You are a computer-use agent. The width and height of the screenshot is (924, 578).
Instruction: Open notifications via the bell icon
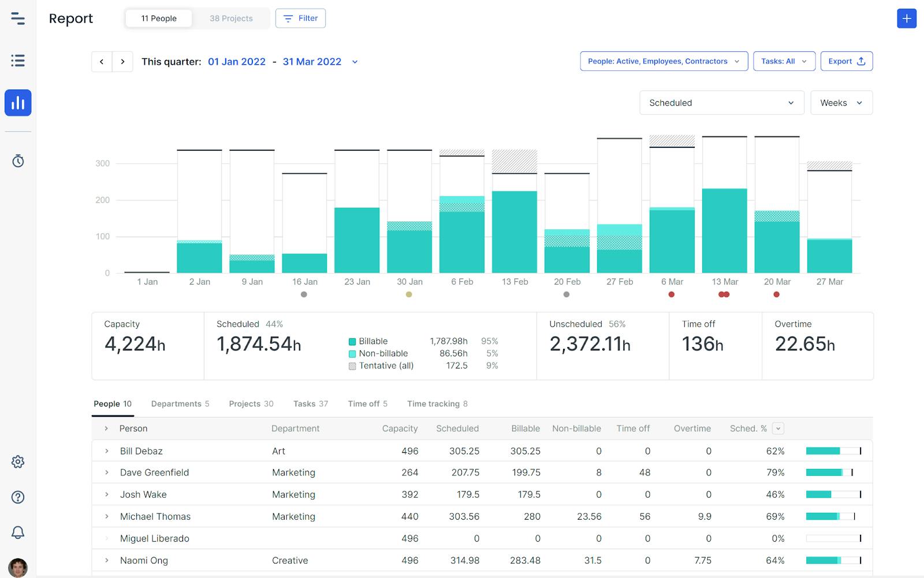[18, 532]
